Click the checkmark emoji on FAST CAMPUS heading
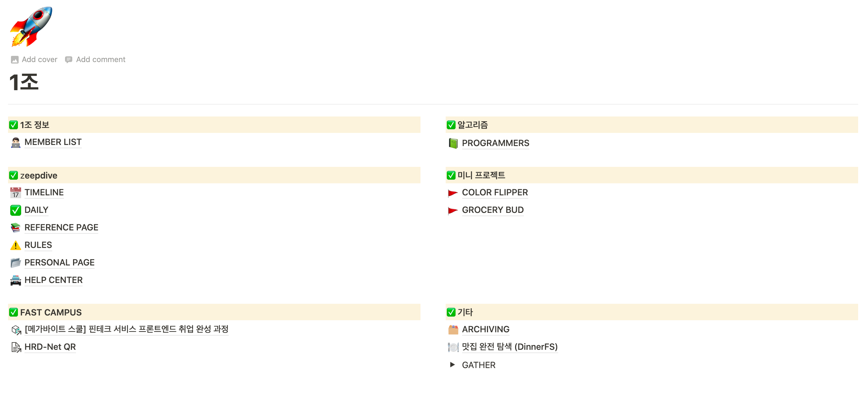The height and width of the screenshot is (398, 868). [x=14, y=313]
